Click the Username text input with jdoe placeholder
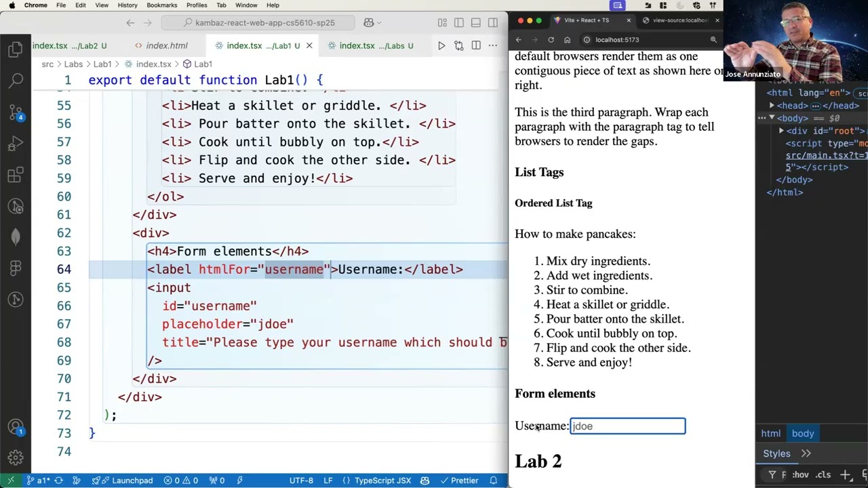Viewport: 868px width, 488px height. pyautogui.click(x=628, y=426)
